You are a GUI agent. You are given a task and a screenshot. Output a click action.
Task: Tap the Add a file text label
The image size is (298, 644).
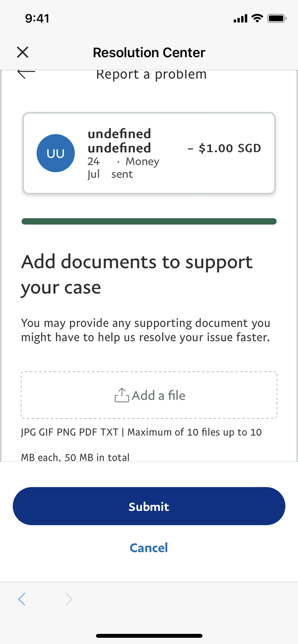pyautogui.click(x=158, y=395)
